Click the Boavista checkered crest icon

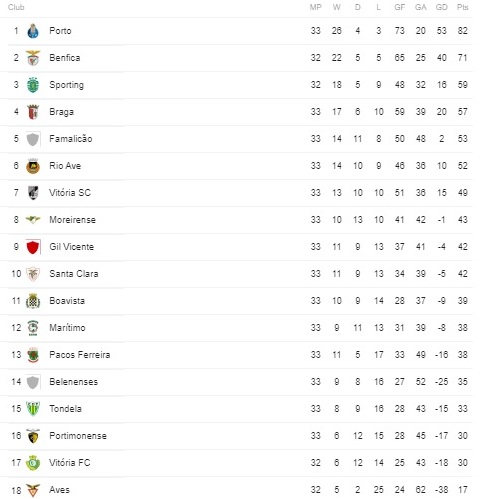click(33, 301)
